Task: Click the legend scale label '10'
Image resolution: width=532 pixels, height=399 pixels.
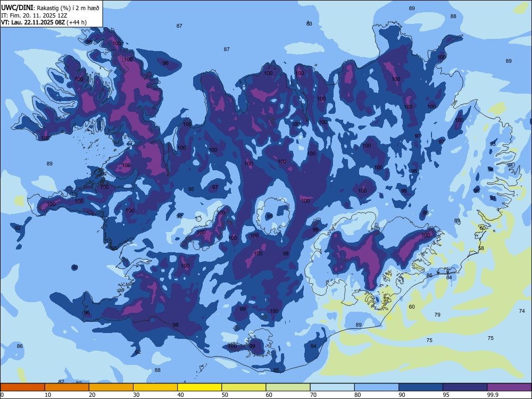Action: 48,395
